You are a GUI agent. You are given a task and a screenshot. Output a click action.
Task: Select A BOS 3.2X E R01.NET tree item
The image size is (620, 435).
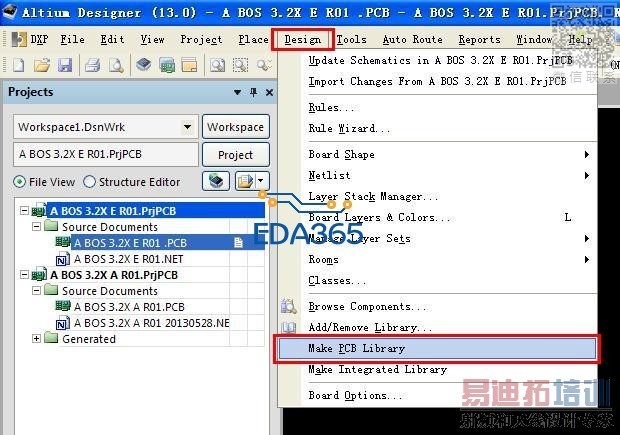tap(129, 259)
